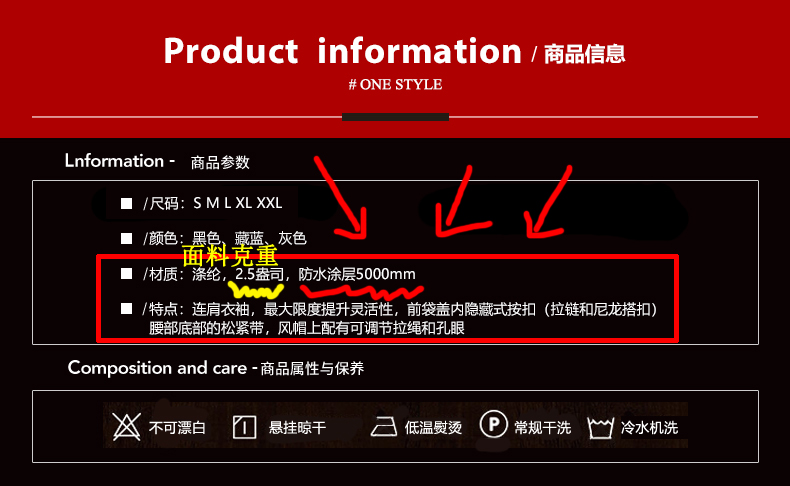790x486 pixels.
Task: Click the white square beside 颜色
Action: [126, 238]
